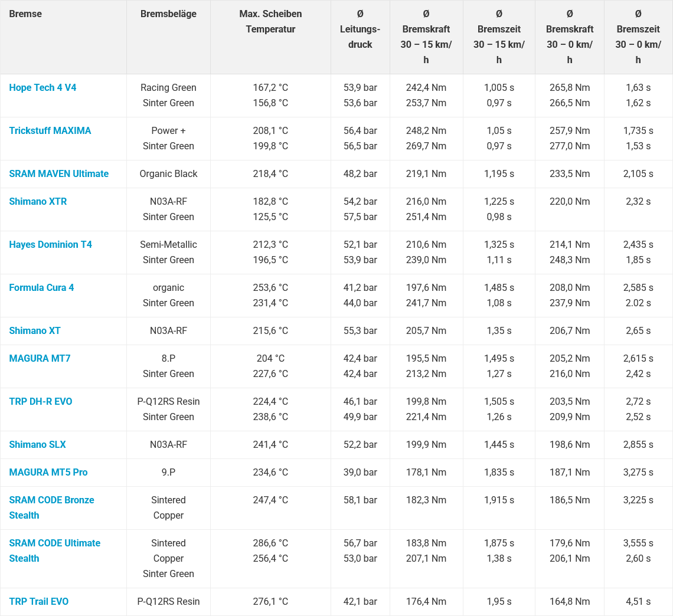This screenshot has height=616, width=673.
Task: Follow the Shimano XTR link
Action: pos(38,201)
